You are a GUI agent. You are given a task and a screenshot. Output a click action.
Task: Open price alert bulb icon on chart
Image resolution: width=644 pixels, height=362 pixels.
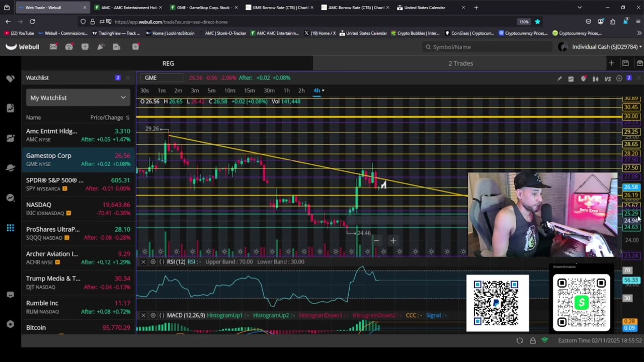pyautogui.click(x=584, y=78)
